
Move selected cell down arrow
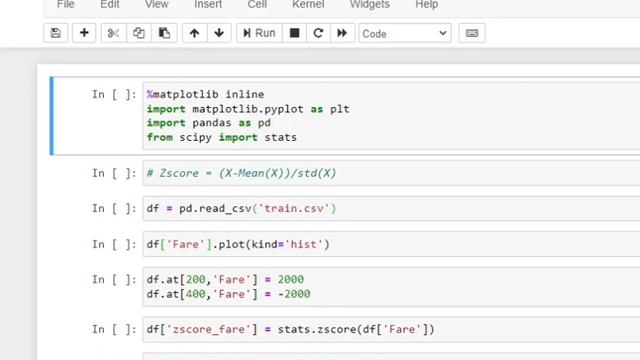pos(219,33)
